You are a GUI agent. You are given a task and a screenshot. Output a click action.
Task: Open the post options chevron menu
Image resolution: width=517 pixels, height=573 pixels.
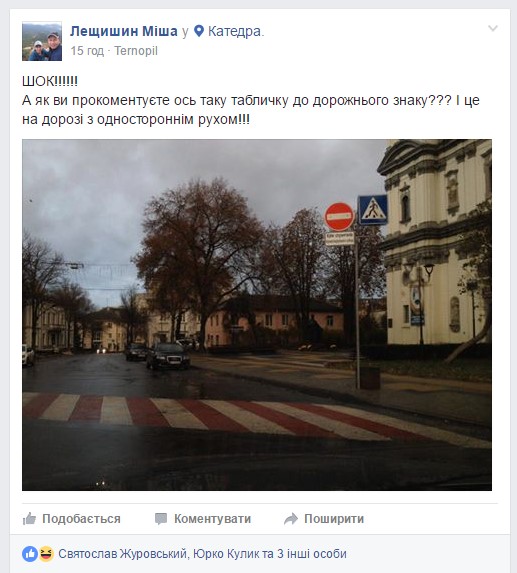493,28
